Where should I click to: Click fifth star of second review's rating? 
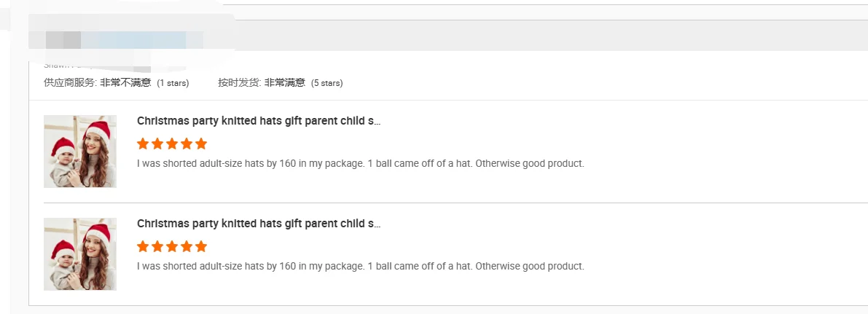[x=201, y=246]
